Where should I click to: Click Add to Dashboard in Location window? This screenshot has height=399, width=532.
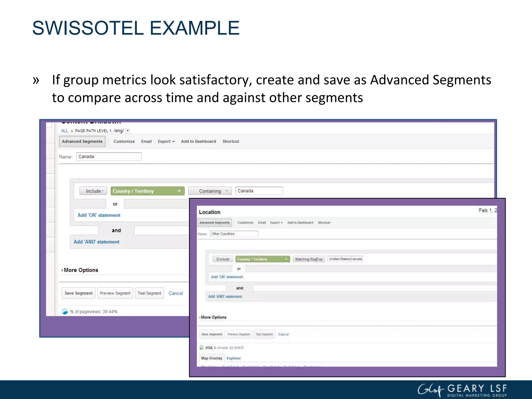pos(300,223)
